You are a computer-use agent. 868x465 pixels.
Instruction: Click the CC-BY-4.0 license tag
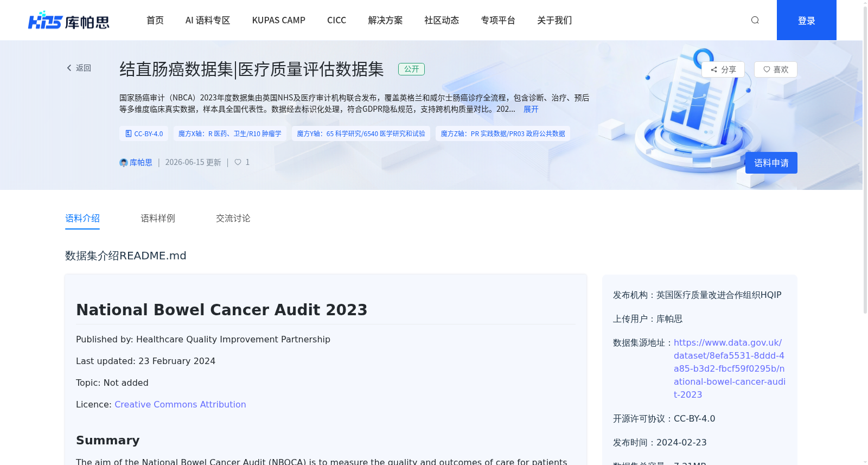[144, 133]
